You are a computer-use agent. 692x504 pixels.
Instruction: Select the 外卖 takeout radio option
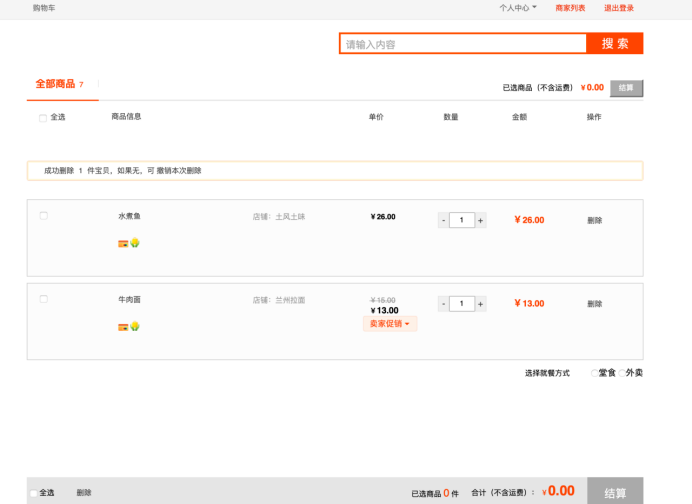click(622, 373)
